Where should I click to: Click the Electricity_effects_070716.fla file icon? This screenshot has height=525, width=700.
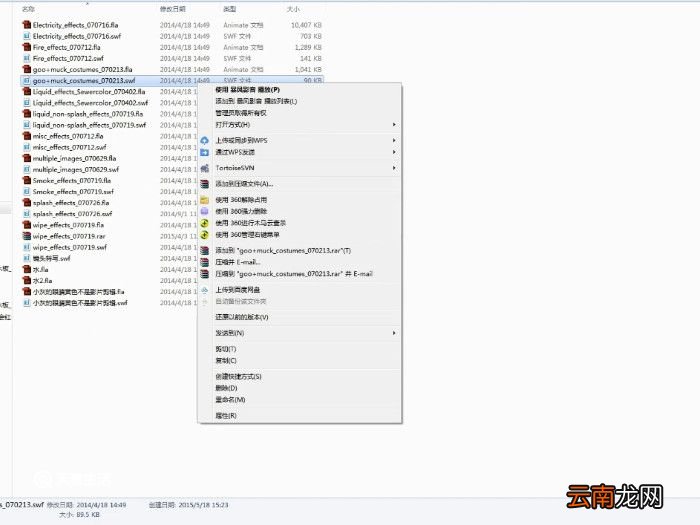26,24
